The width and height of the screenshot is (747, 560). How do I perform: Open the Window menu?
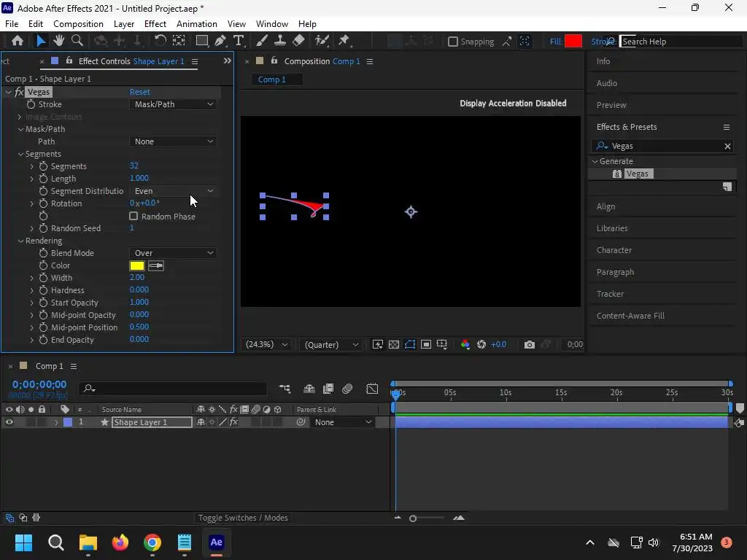click(271, 24)
